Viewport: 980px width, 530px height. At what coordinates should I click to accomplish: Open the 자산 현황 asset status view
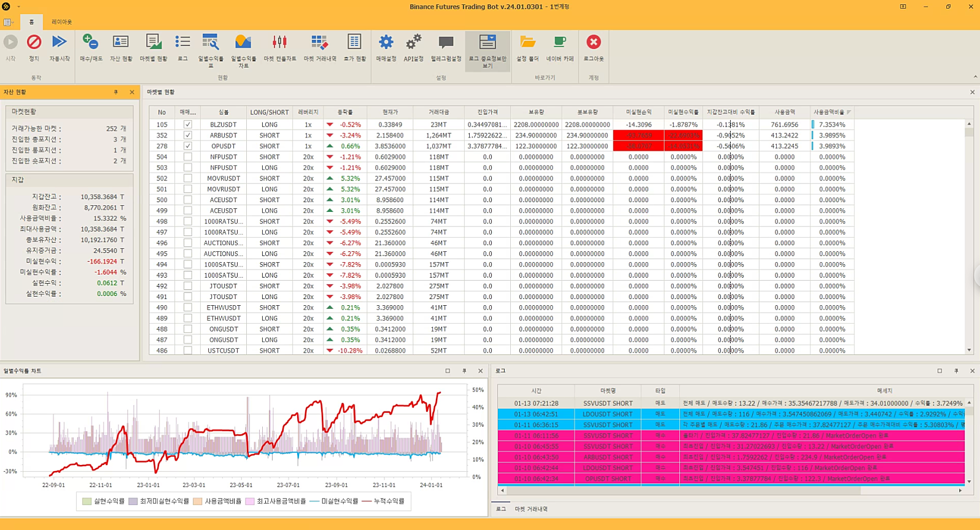(x=121, y=42)
